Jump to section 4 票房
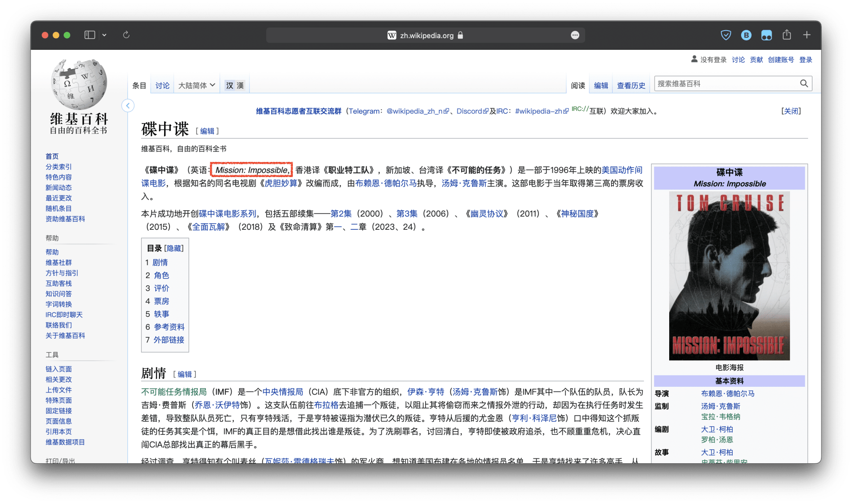This screenshot has height=504, width=852. [x=161, y=301]
